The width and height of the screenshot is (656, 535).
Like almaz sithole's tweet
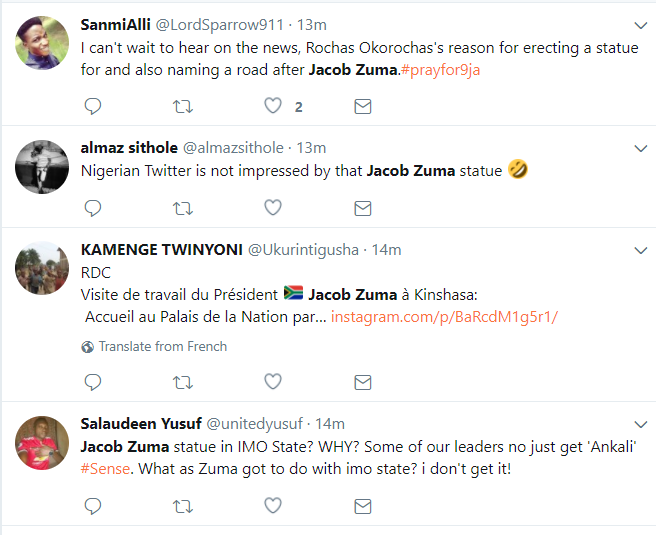click(x=272, y=208)
